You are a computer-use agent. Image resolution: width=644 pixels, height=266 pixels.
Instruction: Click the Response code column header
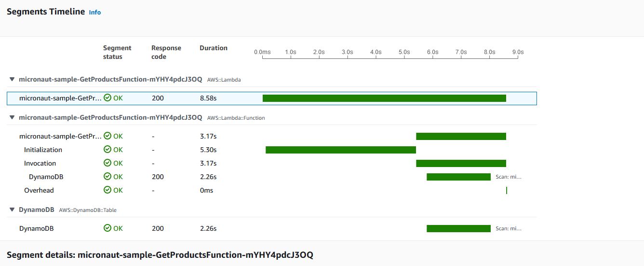pyautogui.click(x=166, y=52)
